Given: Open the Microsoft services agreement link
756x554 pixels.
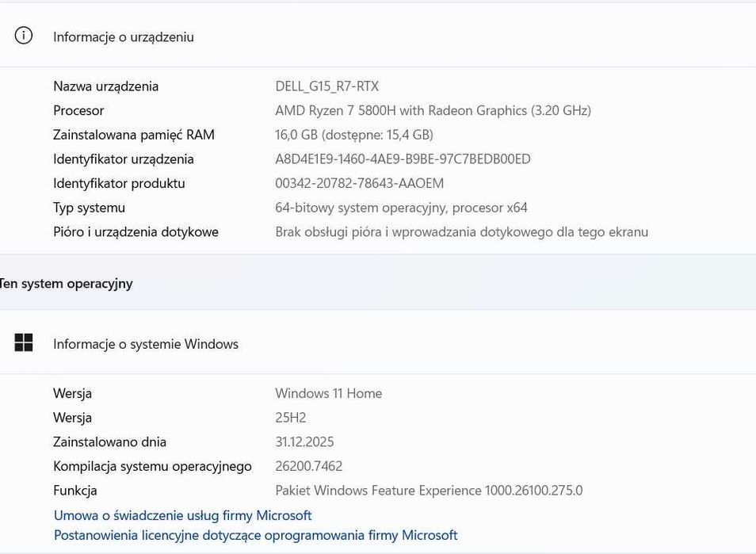Looking at the screenshot, I should coord(183,515).
